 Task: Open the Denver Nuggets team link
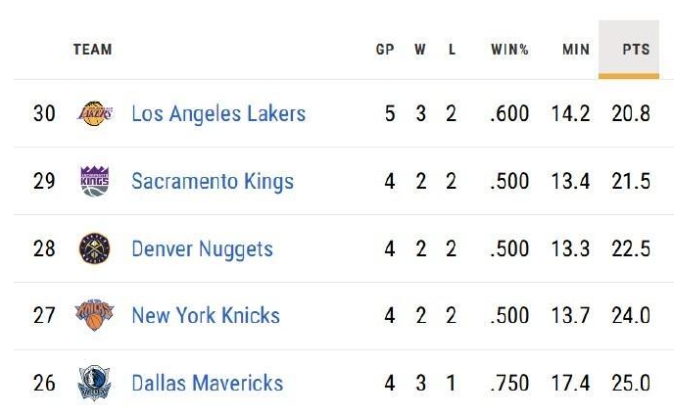click(202, 249)
